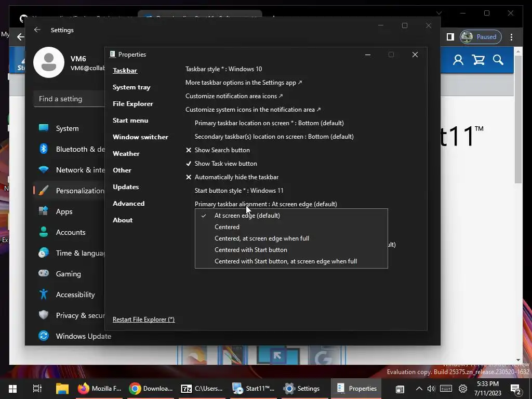Open File Explorer from the taskbar
This screenshot has height=399, width=532.
pos(62,389)
